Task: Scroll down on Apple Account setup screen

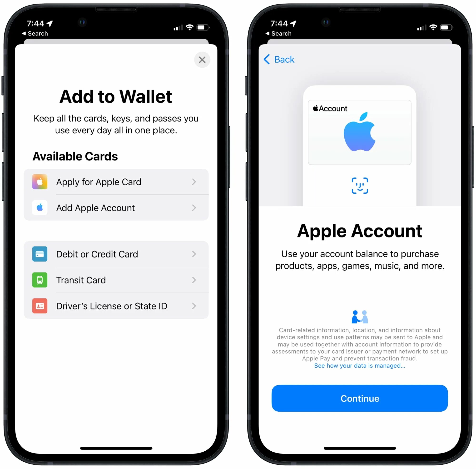Action: click(357, 258)
